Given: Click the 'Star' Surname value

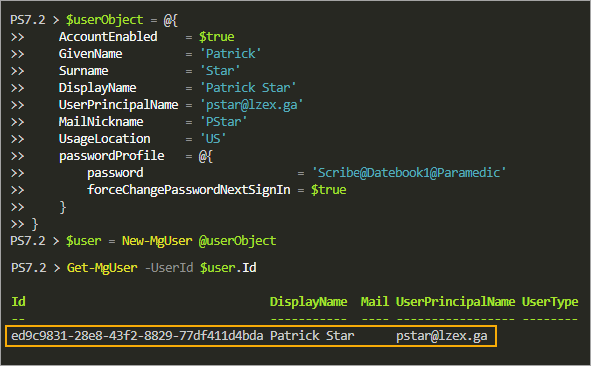Looking at the screenshot, I should pos(220,71).
